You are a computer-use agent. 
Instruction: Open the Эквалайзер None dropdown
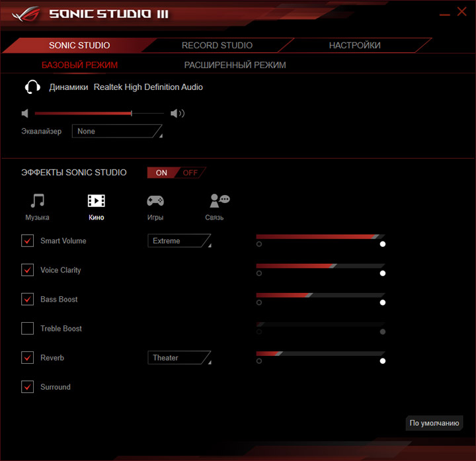(117, 131)
